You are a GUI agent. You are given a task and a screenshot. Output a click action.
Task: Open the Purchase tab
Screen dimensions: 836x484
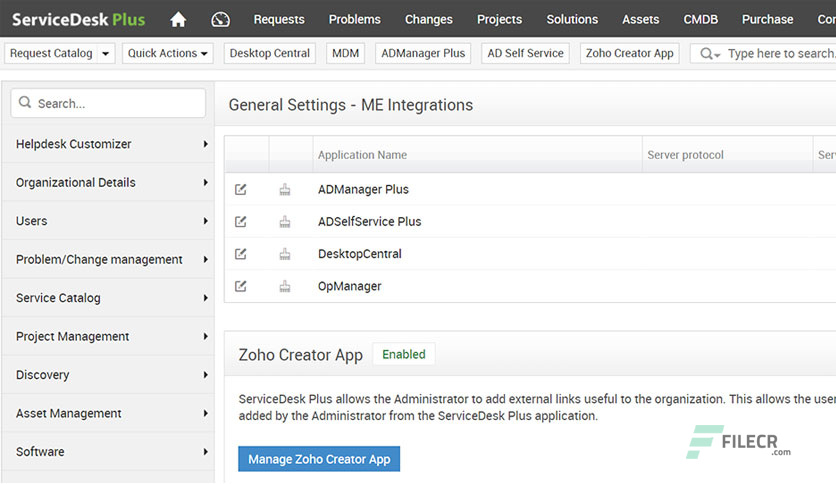click(x=767, y=19)
